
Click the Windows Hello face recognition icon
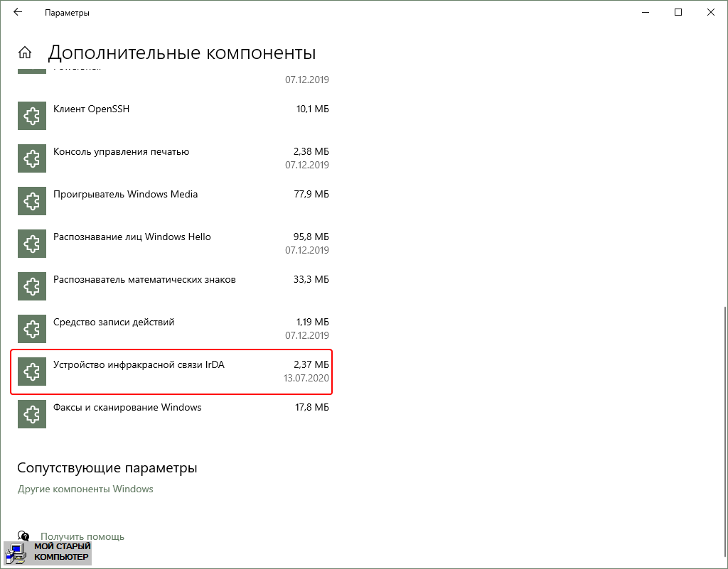pos(31,244)
